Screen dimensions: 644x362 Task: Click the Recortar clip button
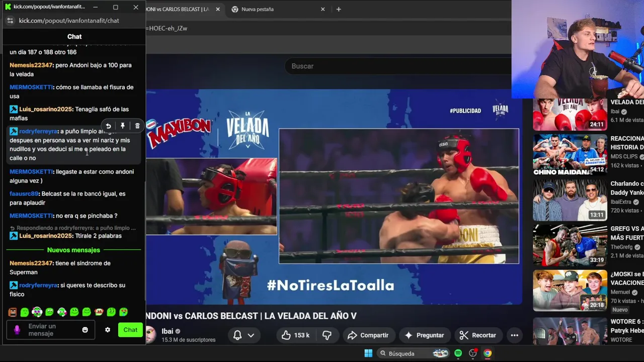tap(478, 335)
